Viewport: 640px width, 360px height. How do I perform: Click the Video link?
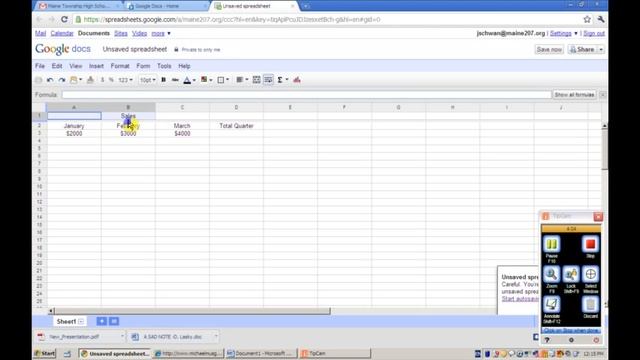point(139,33)
